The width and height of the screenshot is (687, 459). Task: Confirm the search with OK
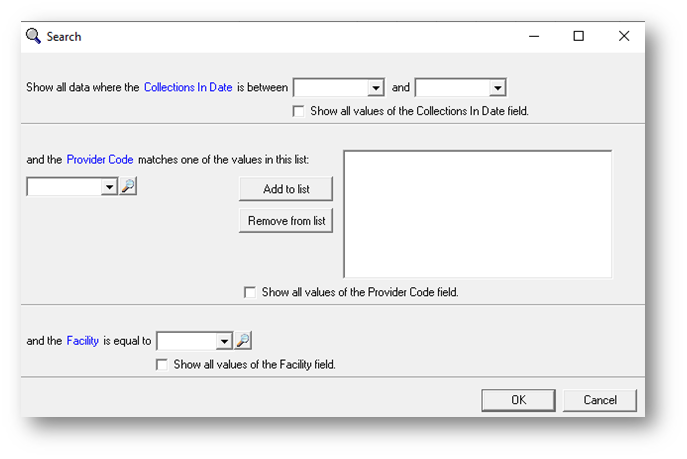pyautogui.click(x=518, y=400)
